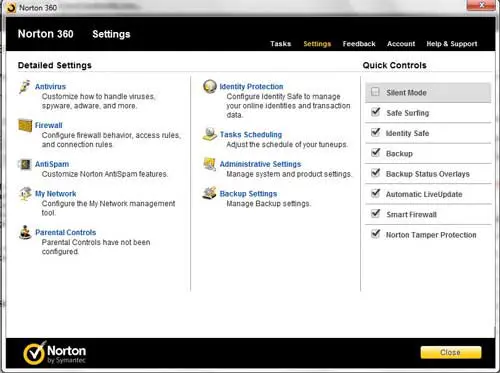
Task: Open the Firewall settings link
Action: pos(49,126)
